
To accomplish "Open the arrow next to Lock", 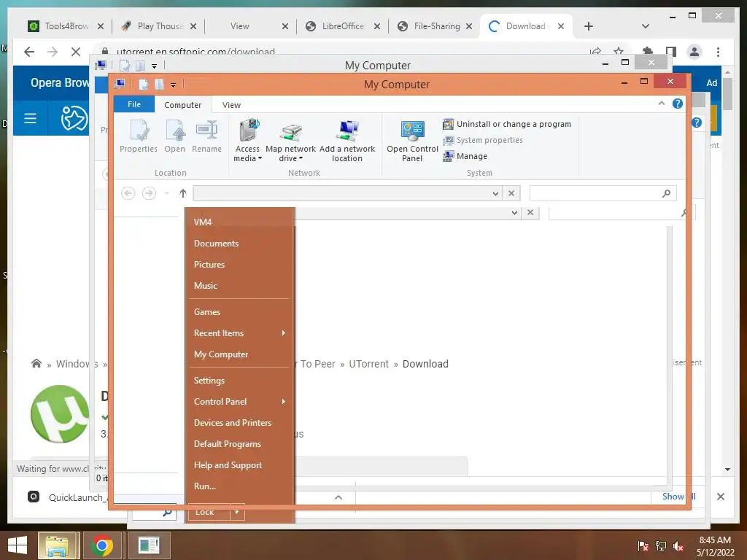I will pyautogui.click(x=237, y=513).
